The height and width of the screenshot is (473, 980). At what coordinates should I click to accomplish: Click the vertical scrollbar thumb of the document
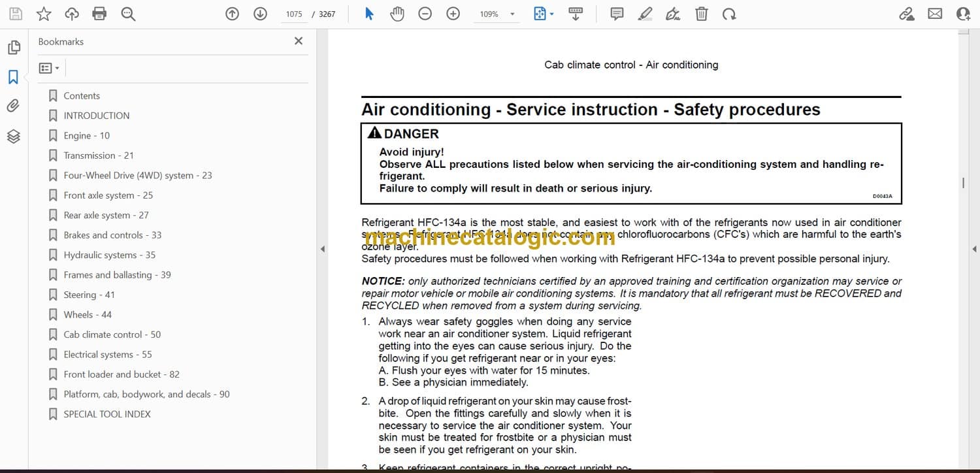click(963, 183)
